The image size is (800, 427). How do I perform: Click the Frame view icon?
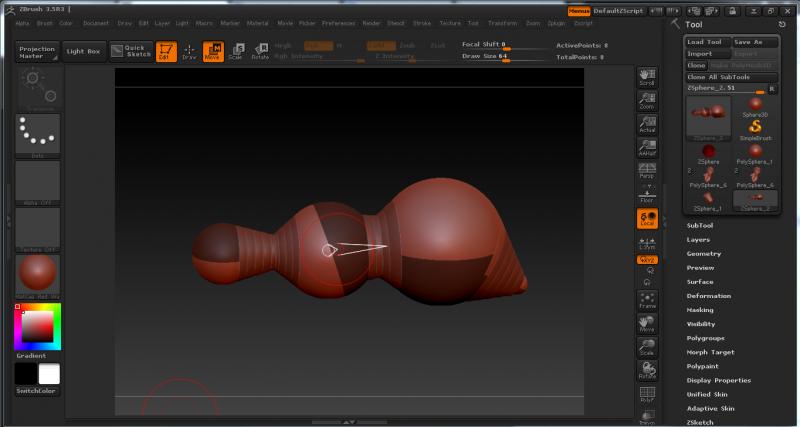(647, 300)
